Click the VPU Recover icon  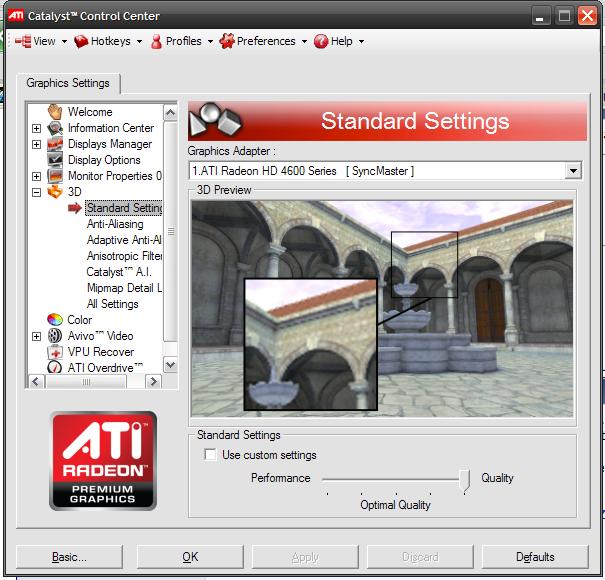[x=55, y=352]
